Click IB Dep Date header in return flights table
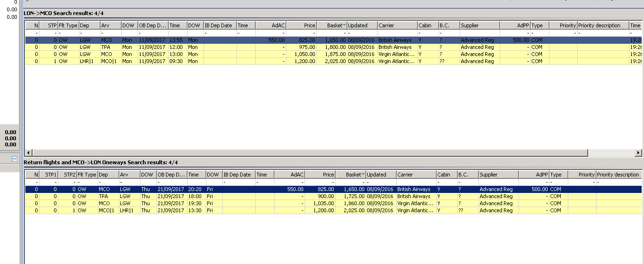This screenshot has width=644, height=264. tap(239, 175)
